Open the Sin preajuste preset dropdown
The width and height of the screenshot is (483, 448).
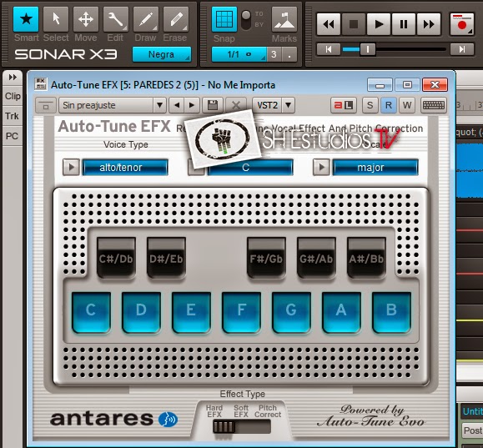(113, 105)
